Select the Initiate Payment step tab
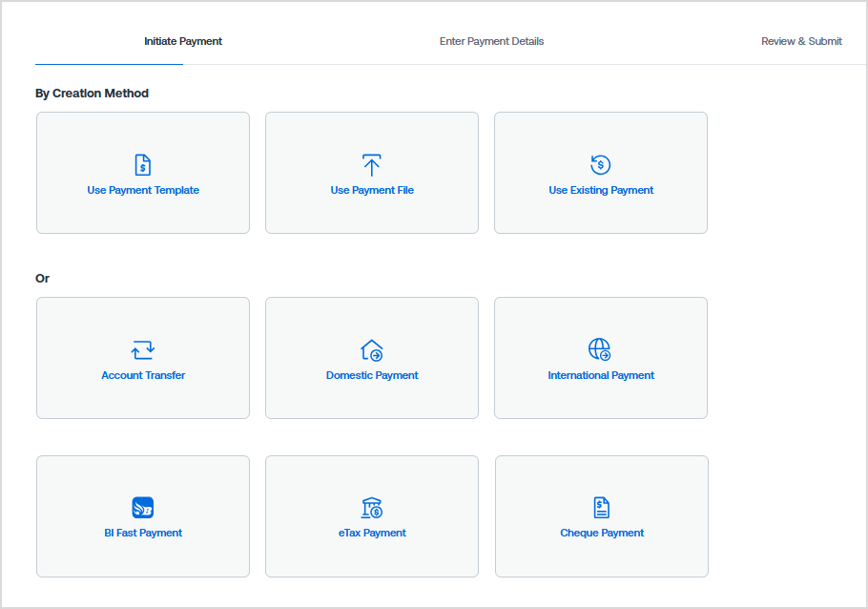868x609 pixels. point(183,42)
